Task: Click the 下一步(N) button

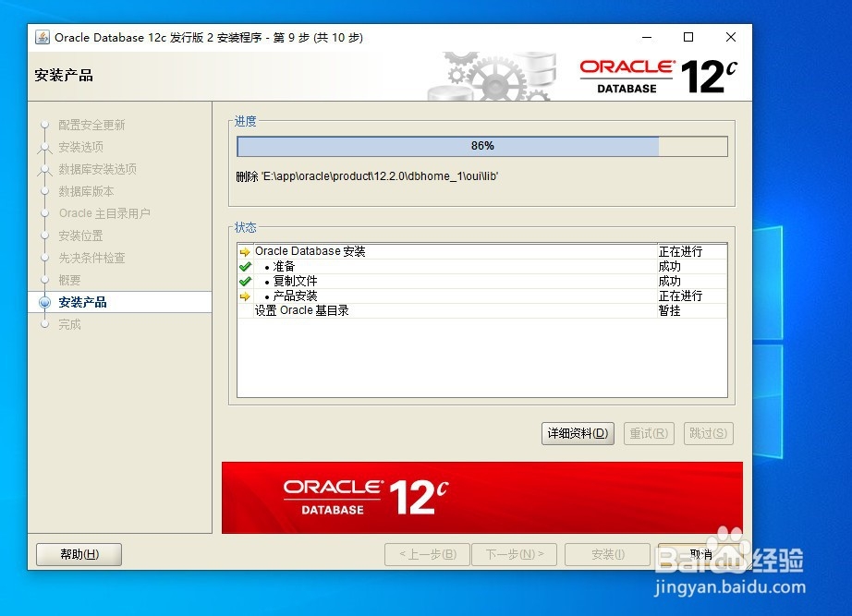Action: click(514, 554)
